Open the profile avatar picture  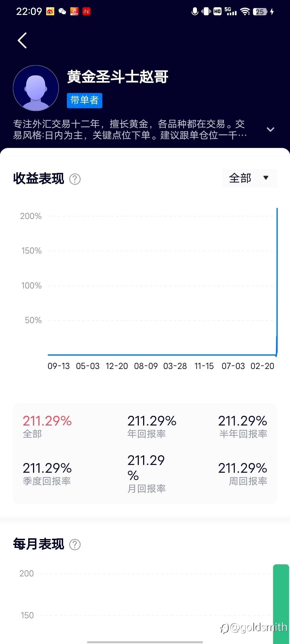[36, 88]
